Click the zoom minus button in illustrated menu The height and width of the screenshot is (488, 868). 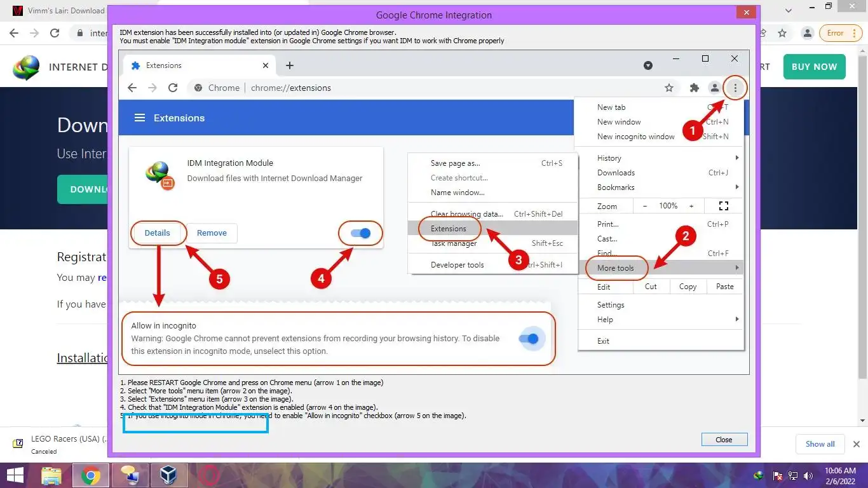pyautogui.click(x=645, y=206)
